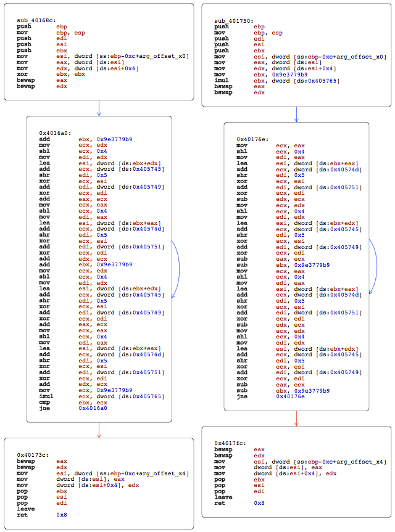Select 'mov edx, dword [ds:esi+0x4]' in sub_40168c
395x532 pixels.
(78, 68)
